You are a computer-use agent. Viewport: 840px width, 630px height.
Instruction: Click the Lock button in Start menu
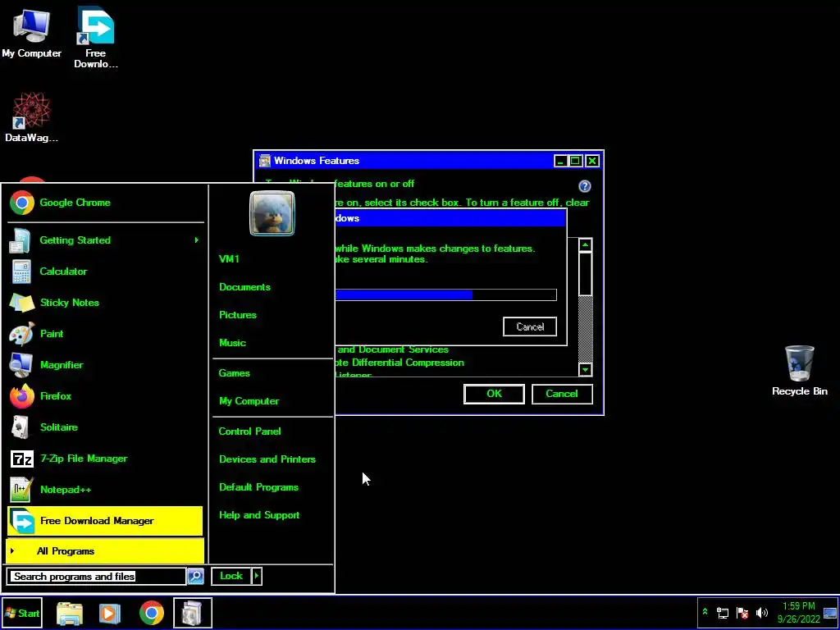coord(231,576)
